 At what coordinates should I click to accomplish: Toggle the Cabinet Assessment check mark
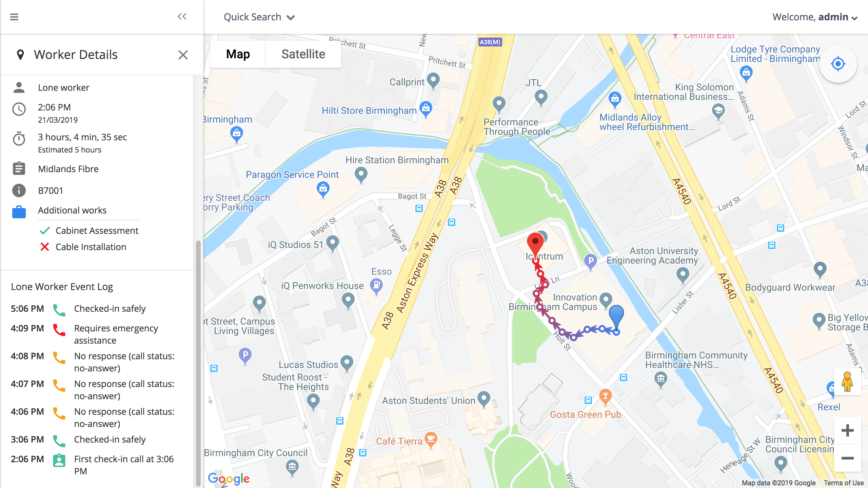click(x=45, y=231)
